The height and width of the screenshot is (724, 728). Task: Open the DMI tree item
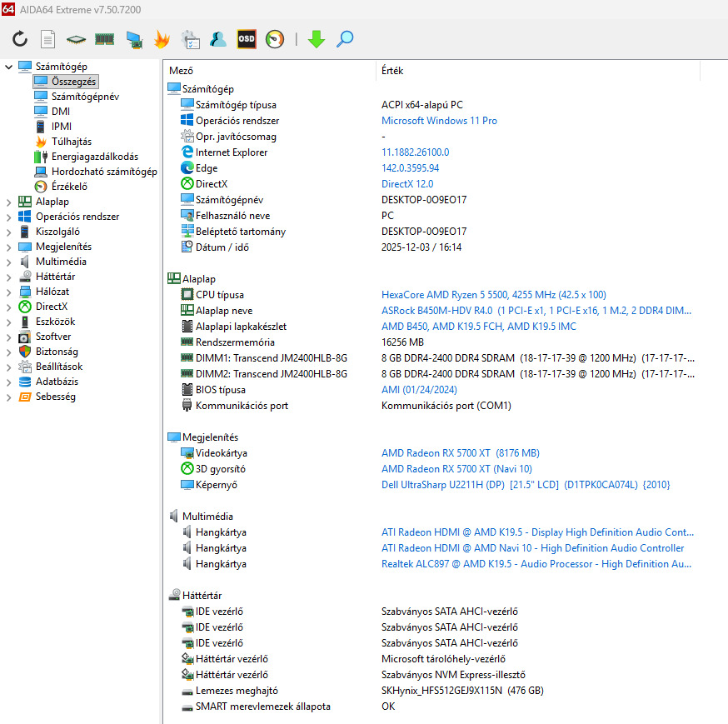[x=52, y=112]
